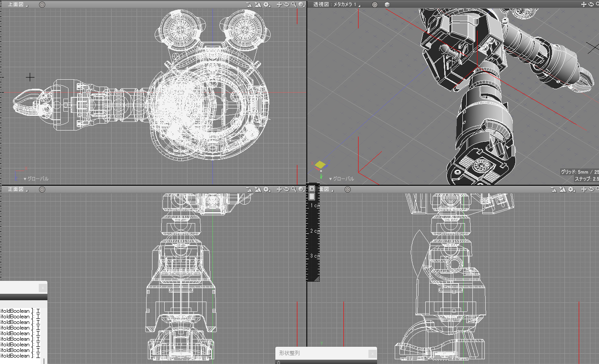
Task: Toggle the target circle icon in front view
Action: tap(42, 189)
